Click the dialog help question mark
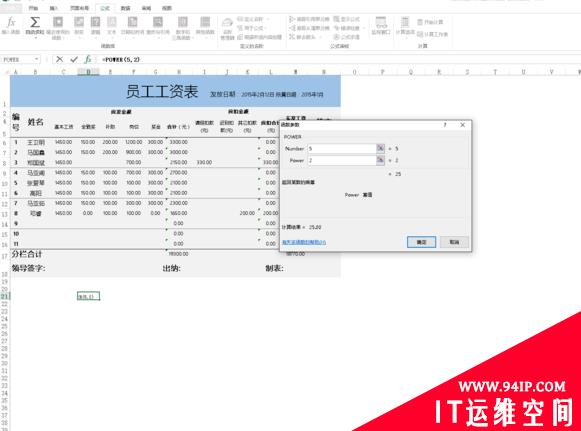This screenshot has width=581, height=431. [x=445, y=125]
